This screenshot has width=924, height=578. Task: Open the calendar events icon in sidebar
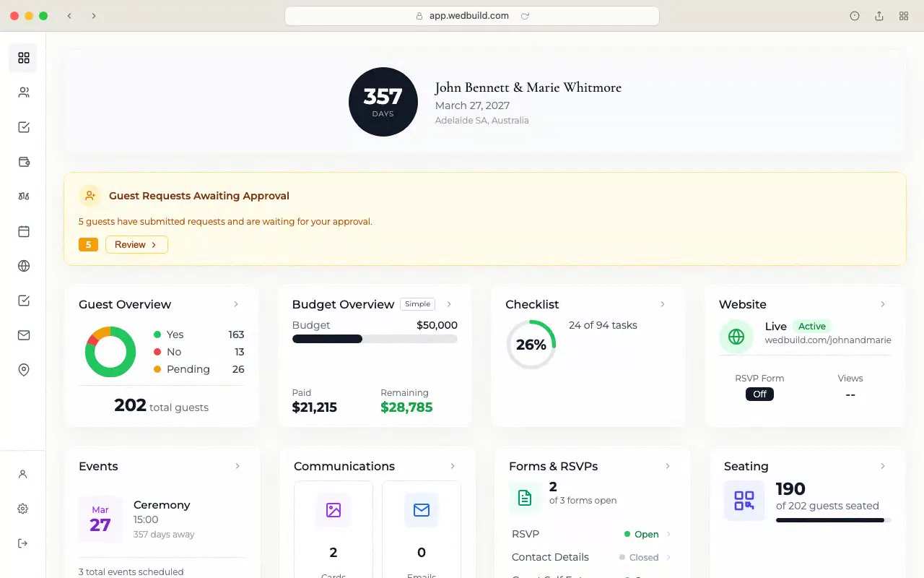point(24,231)
